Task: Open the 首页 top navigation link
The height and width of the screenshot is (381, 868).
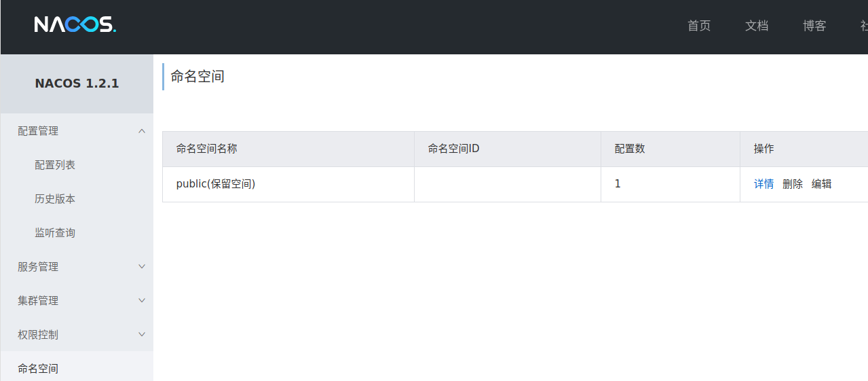Action: pyautogui.click(x=699, y=26)
